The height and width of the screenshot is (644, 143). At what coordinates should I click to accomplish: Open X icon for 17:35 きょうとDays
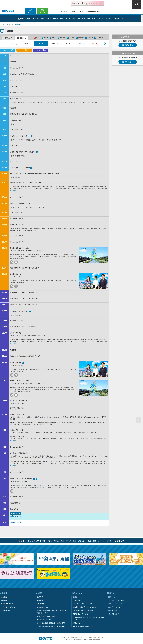[x=16, y=286]
